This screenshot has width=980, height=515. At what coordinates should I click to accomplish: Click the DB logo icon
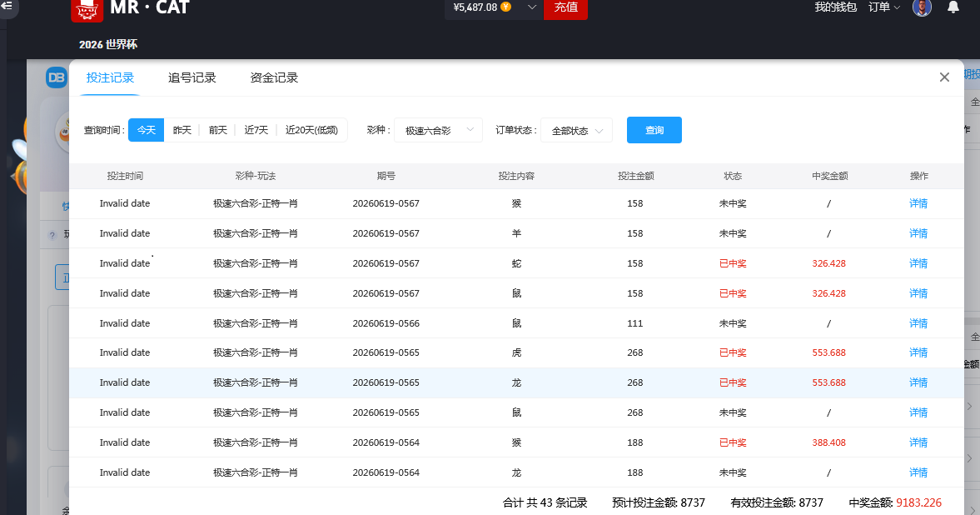click(x=57, y=77)
